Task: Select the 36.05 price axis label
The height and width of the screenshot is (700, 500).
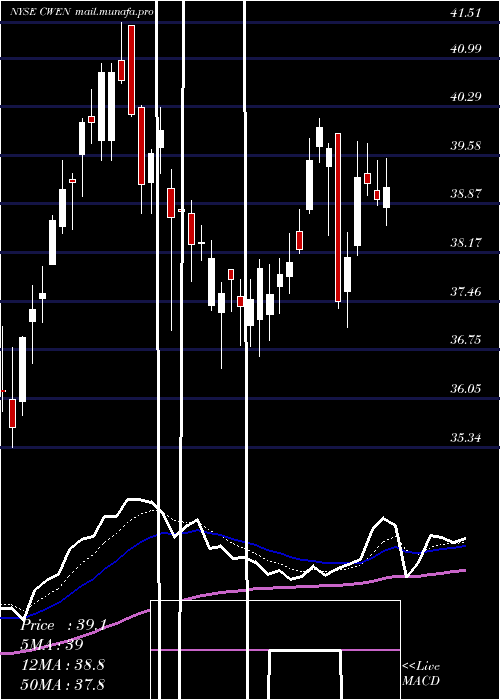Action: coord(466,389)
